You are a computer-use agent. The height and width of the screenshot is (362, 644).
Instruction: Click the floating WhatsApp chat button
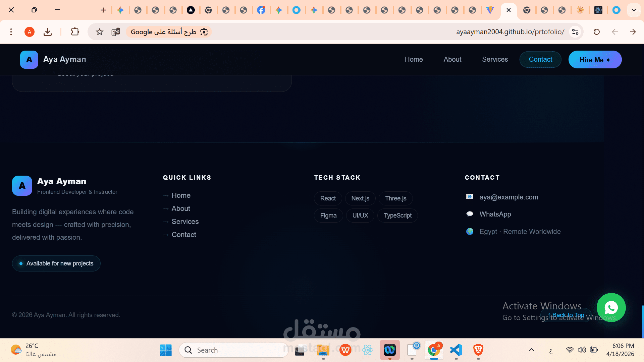tap(611, 307)
